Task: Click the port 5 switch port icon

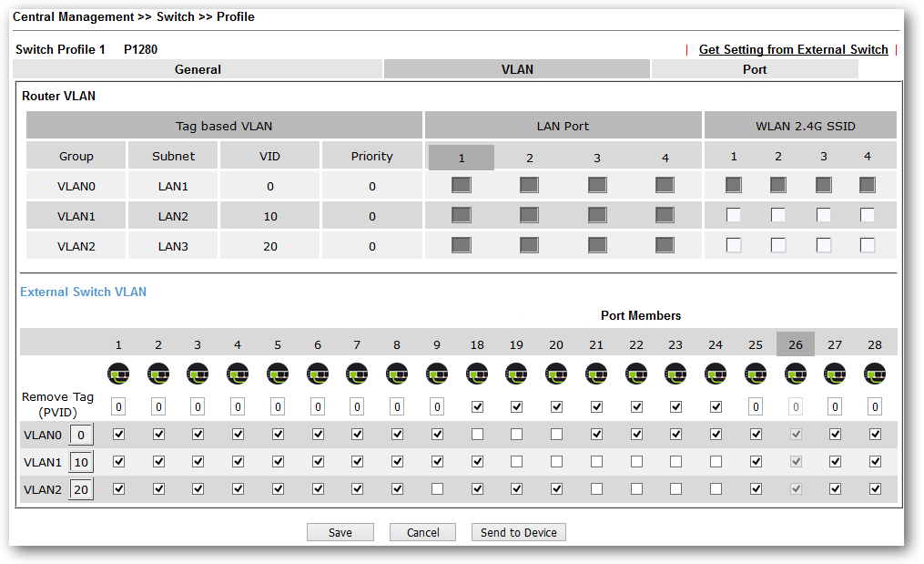Action: (x=278, y=374)
